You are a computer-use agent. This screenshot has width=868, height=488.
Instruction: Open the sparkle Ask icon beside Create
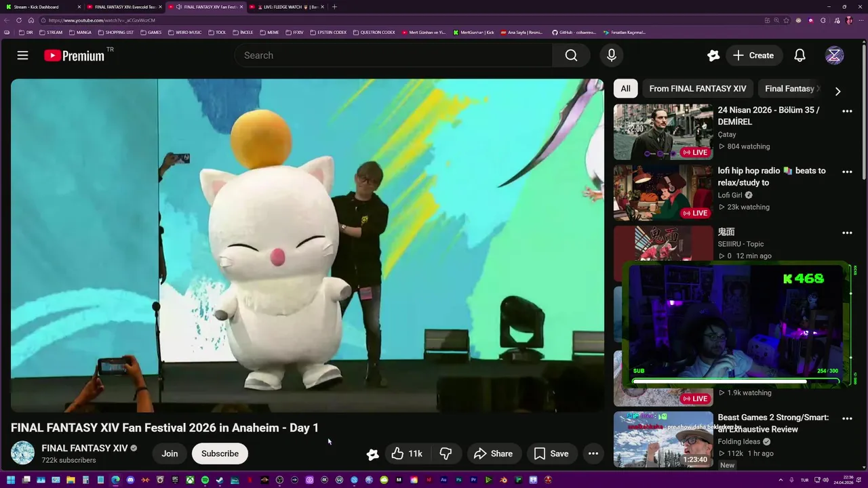pyautogui.click(x=713, y=56)
